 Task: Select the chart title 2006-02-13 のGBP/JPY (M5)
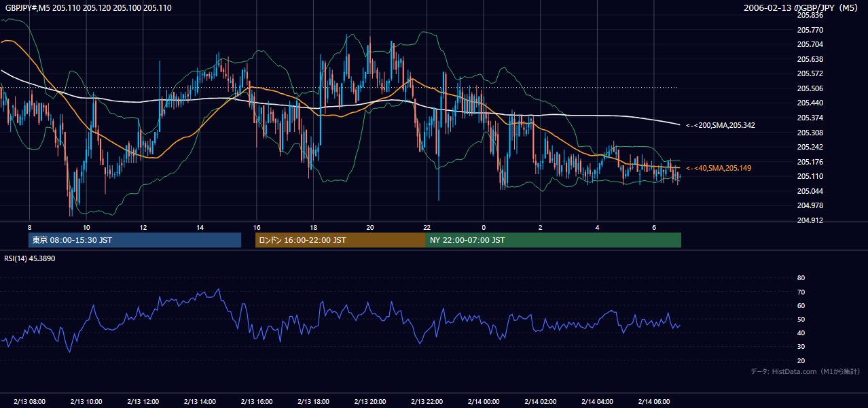802,8
